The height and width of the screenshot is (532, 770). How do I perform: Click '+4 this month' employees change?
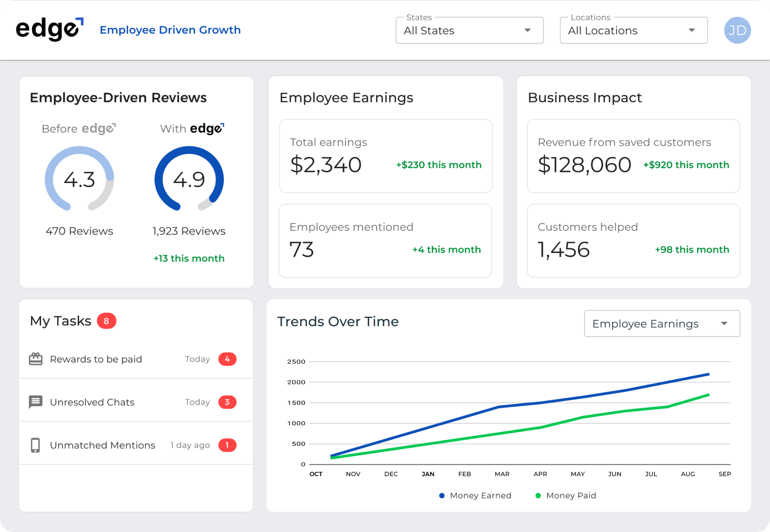click(x=447, y=249)
